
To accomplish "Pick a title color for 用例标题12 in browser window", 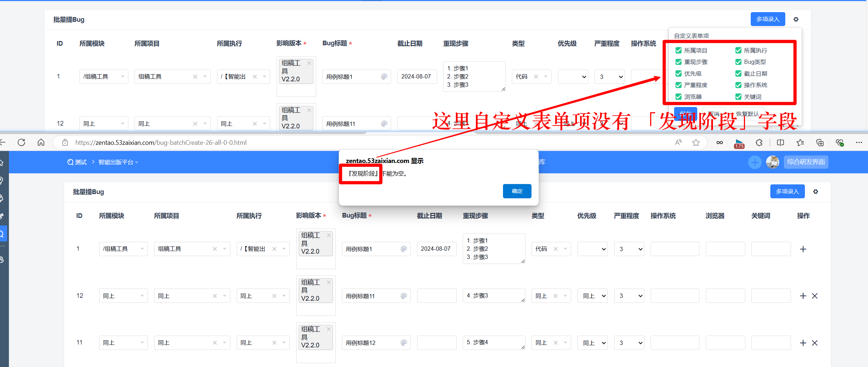I will tap(404, 343).
